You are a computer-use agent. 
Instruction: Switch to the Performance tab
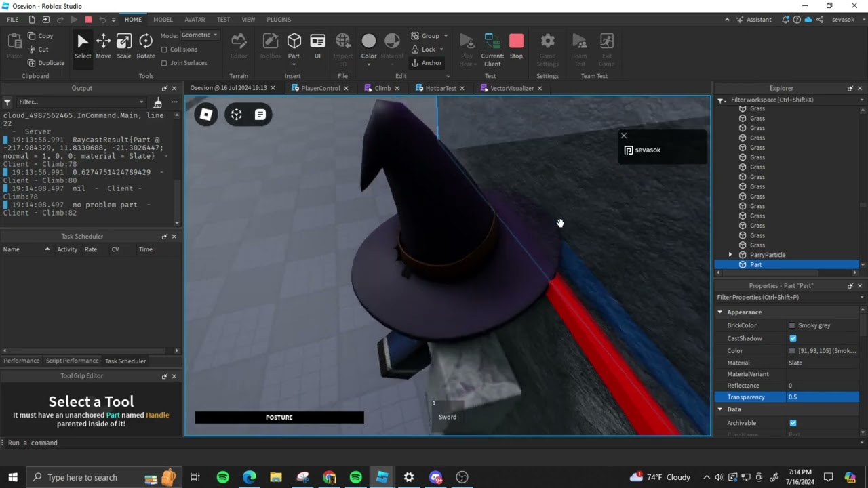click(22, 361)
